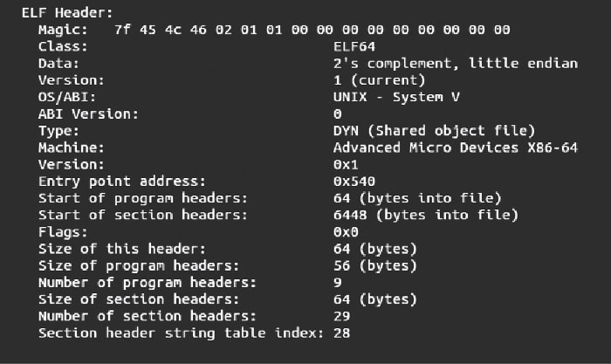Click the section header string table index 28
This screenshot has width=611, height=364.
click(341, 333)
